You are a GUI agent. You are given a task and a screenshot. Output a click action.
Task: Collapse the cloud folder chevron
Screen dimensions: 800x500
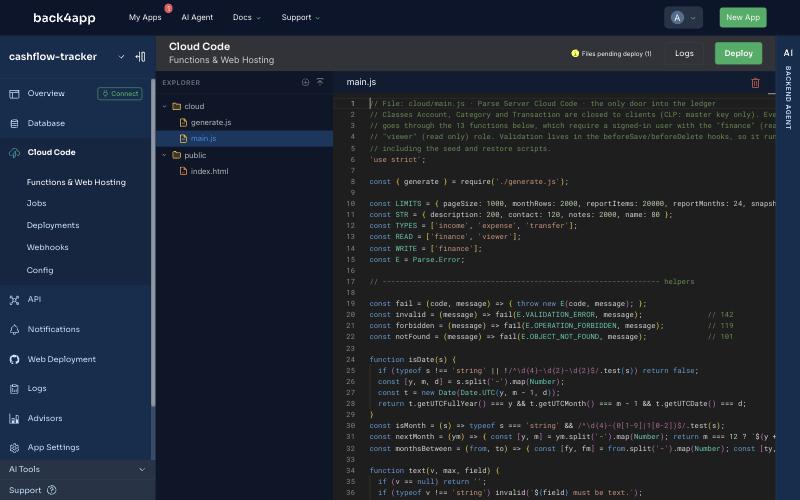164,107
